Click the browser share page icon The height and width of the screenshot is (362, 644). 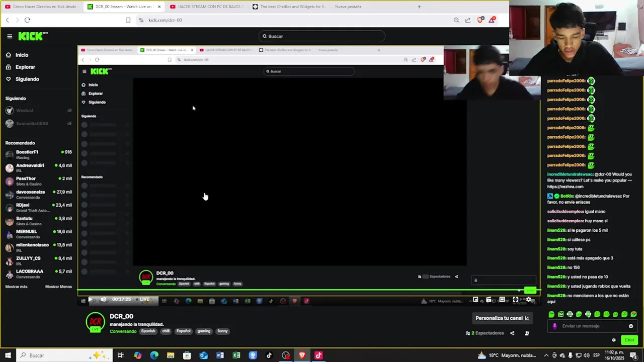(468, 20)
